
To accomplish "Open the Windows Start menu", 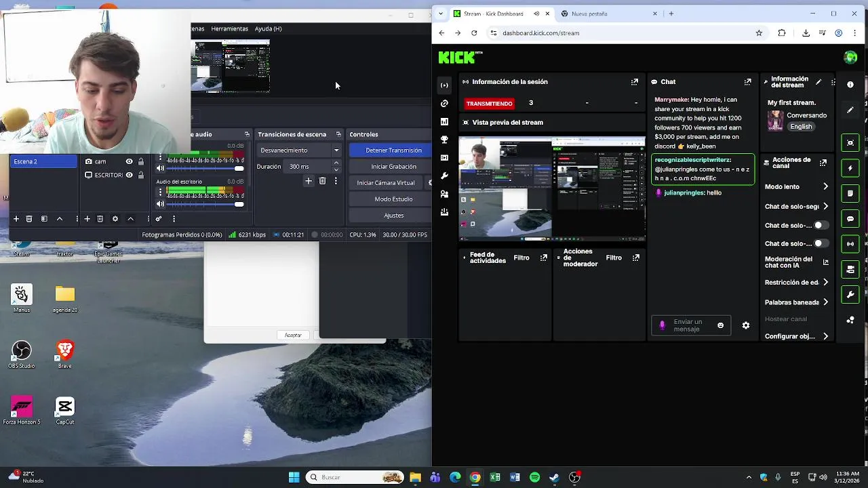I will pyautogui.click(x=294, y=477).
